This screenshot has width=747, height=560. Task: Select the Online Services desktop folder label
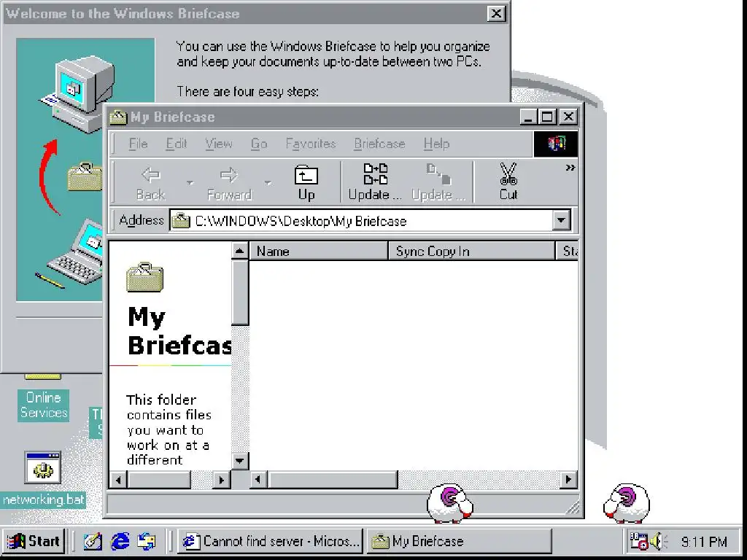pos(43,405)
